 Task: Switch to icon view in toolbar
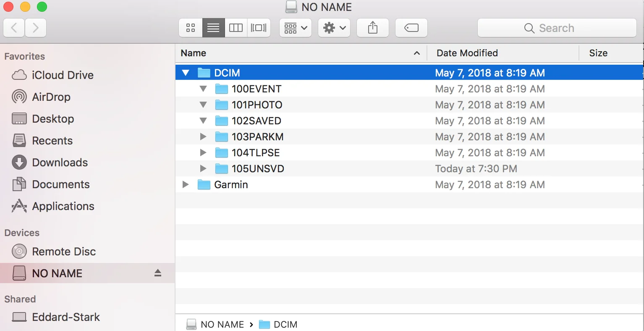[x=191, y=28]
